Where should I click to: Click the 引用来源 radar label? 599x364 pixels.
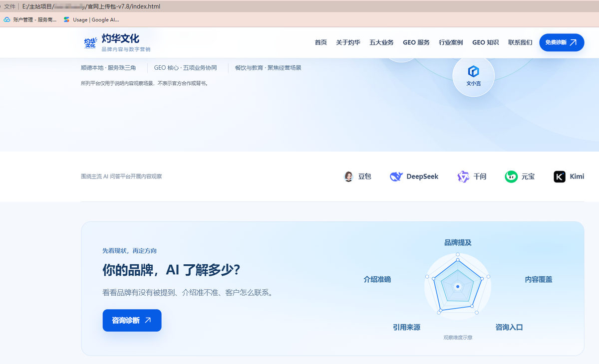[407, 328]
